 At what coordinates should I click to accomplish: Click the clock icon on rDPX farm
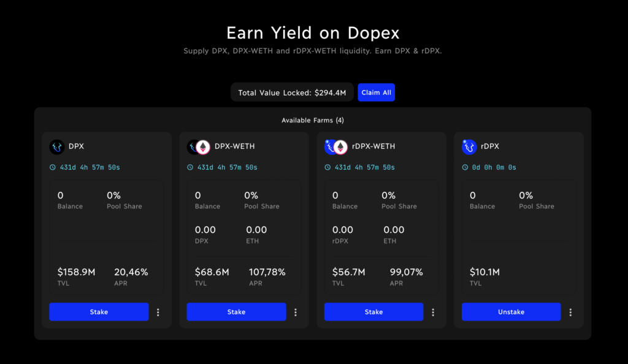coord(465,167)
